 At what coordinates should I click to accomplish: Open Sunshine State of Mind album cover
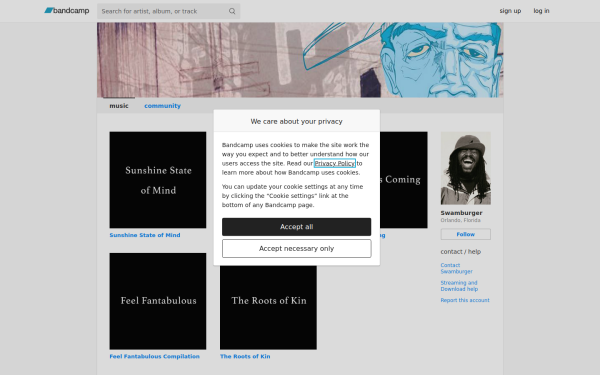point(158,180)
